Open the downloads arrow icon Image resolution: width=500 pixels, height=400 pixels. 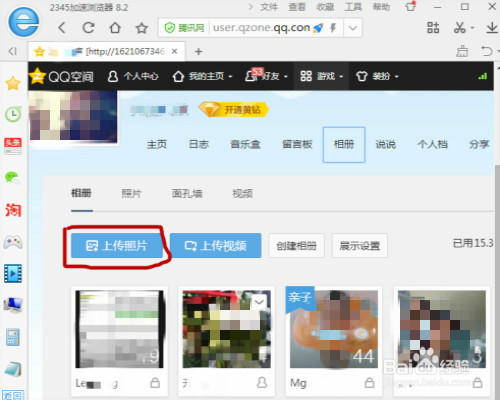tap(492, 27)
